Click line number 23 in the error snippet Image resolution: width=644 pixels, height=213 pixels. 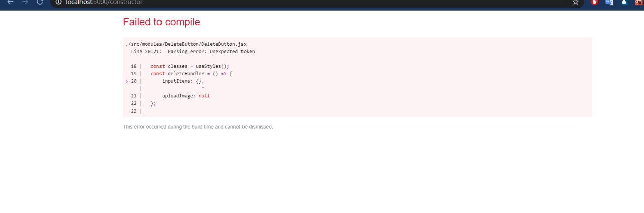click(x=134, y=111)
